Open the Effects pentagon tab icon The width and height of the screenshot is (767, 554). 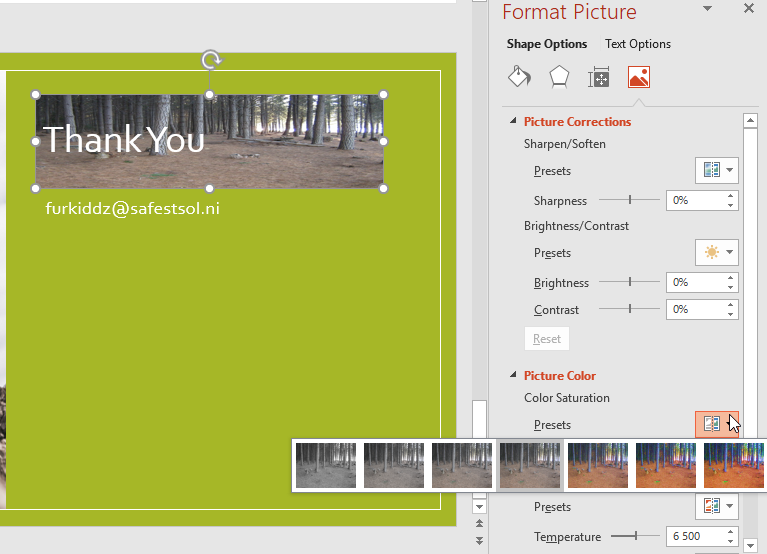pyautogui.click(x=559, y=77)
